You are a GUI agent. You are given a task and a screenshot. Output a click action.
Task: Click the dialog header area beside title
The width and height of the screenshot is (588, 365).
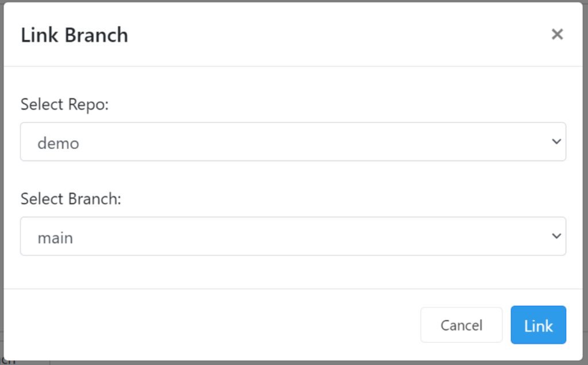tap(338, 34)
